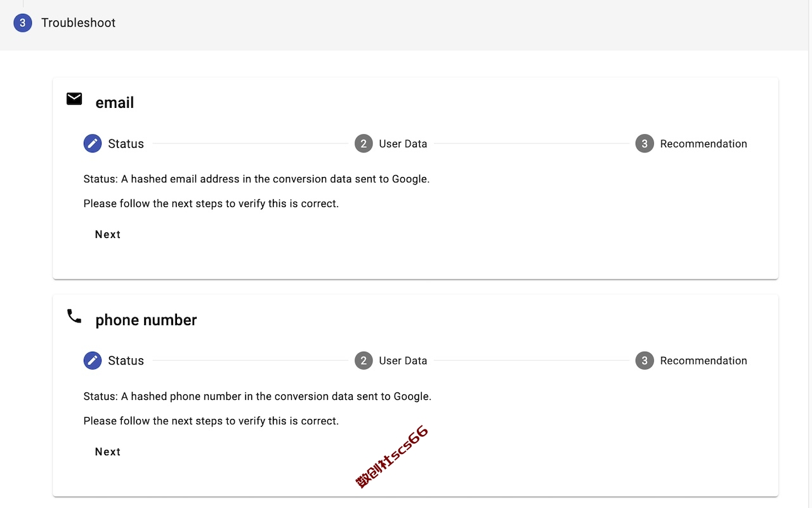Click the step 3 Troubleshoot circle icon
Screen dimensions: 812x508
tap(23, 23)
